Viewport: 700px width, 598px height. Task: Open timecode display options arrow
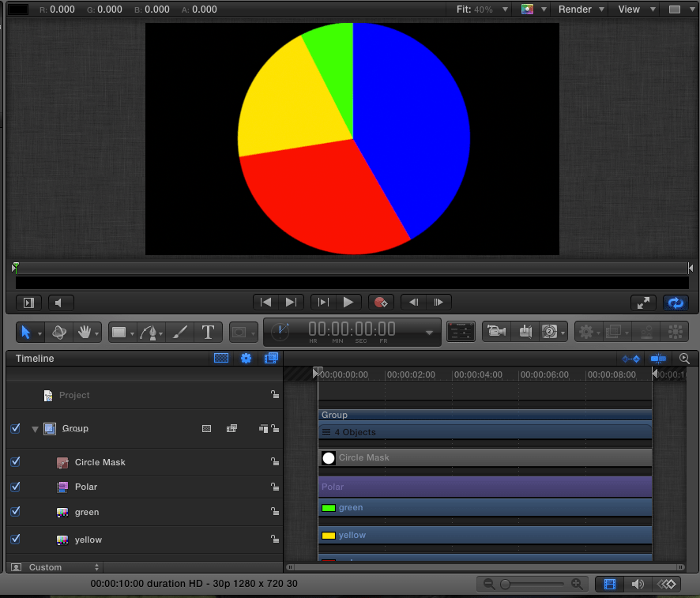click(429, 333)
